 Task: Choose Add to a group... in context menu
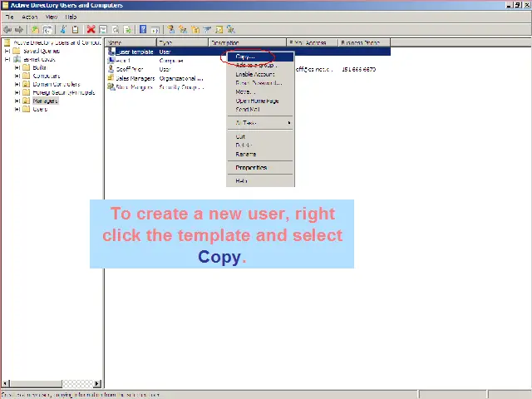[x=260, y=66]
